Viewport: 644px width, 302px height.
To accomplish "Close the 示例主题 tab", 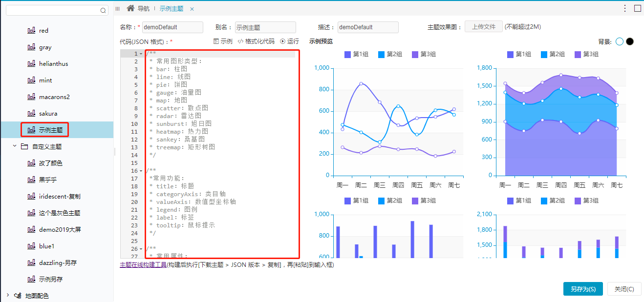I will (x=192, y=9).
